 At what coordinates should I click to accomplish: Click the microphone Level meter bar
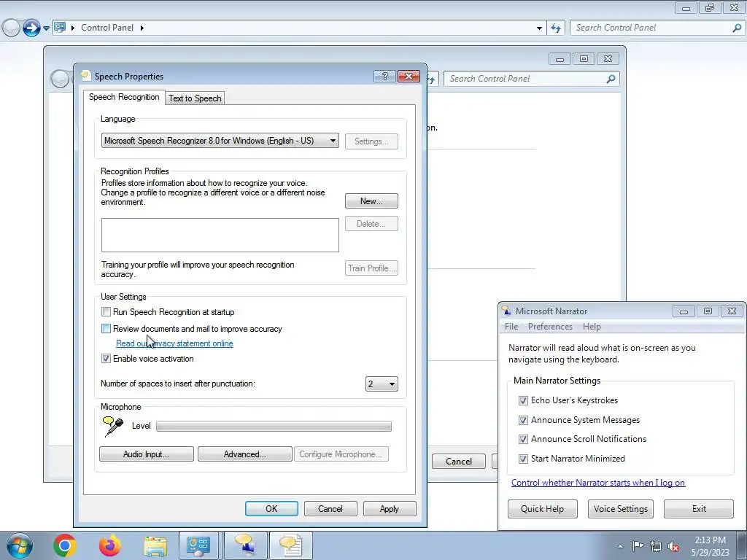(274, 426)
